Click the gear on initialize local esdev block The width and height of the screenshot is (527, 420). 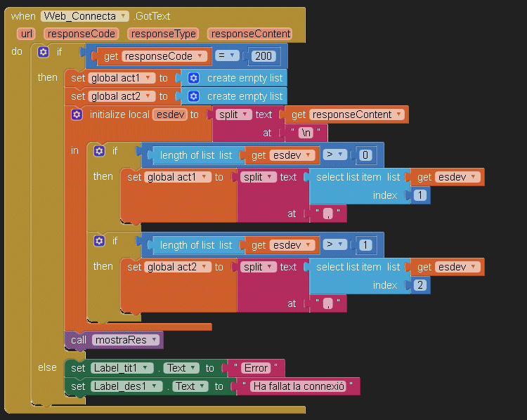point(77,114)
